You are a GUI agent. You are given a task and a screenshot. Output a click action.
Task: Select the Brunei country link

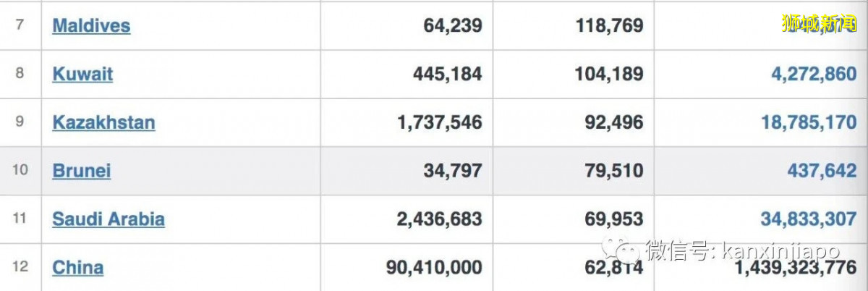click(x=81, y=171)
